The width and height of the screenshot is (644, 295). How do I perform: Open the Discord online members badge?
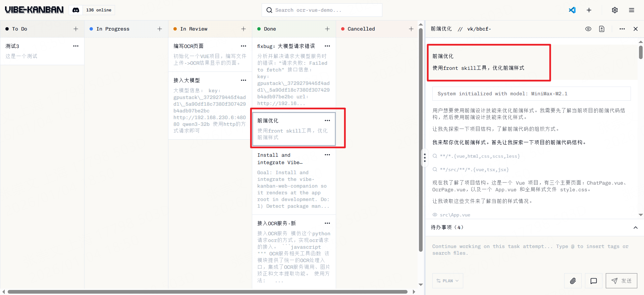click(92, 10)
